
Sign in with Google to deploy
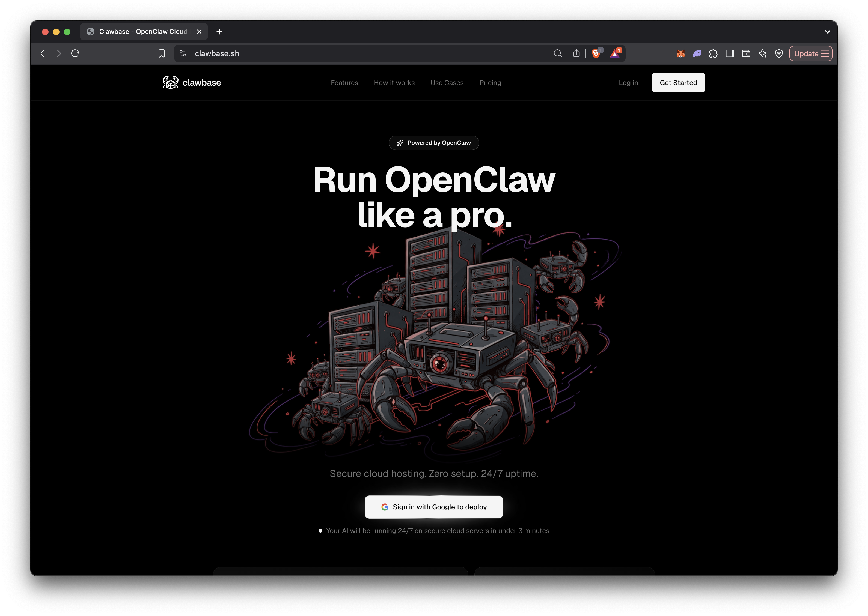pos(433,507)
